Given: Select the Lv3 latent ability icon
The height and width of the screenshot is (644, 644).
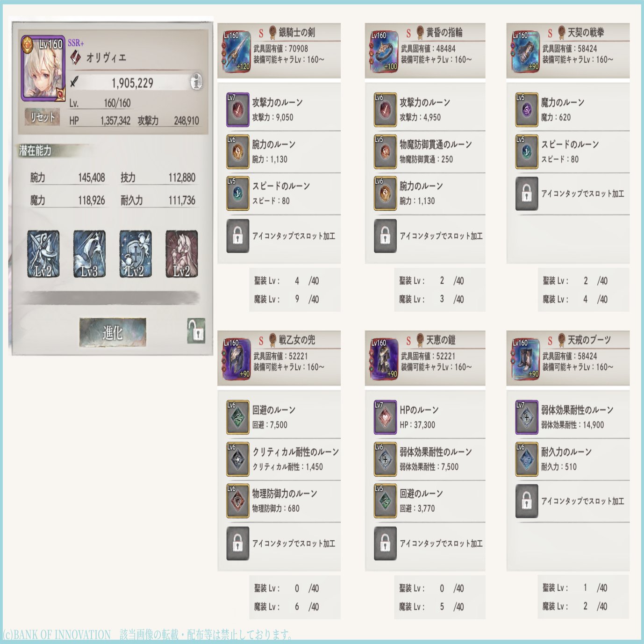Looking at the screenshot, I should click(x=89, y=254).
